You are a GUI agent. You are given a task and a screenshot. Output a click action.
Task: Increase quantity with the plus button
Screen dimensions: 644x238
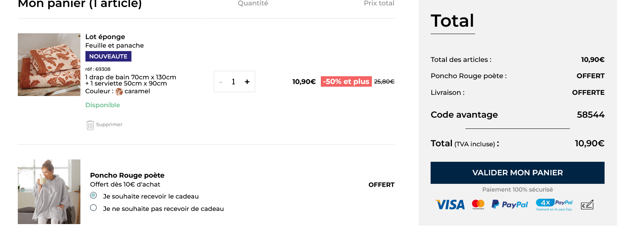(247, 82)
